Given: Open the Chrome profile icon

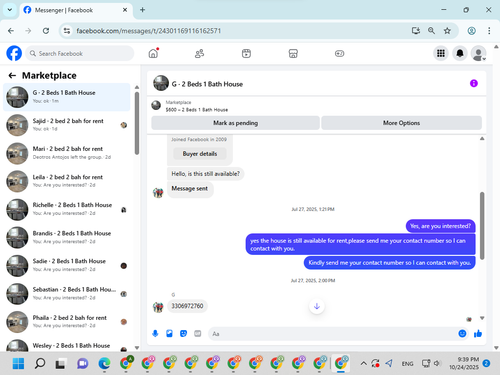Looking at the screenshot, I should pos(471,31).
